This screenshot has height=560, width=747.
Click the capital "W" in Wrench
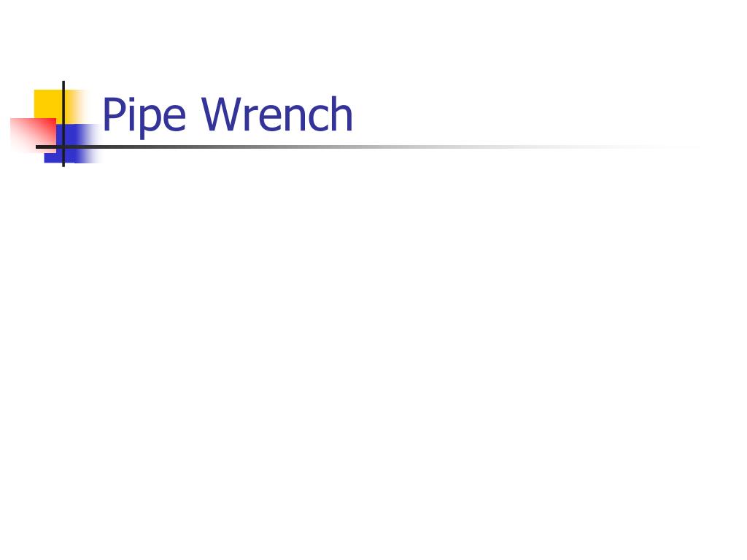tap(223, 114)
